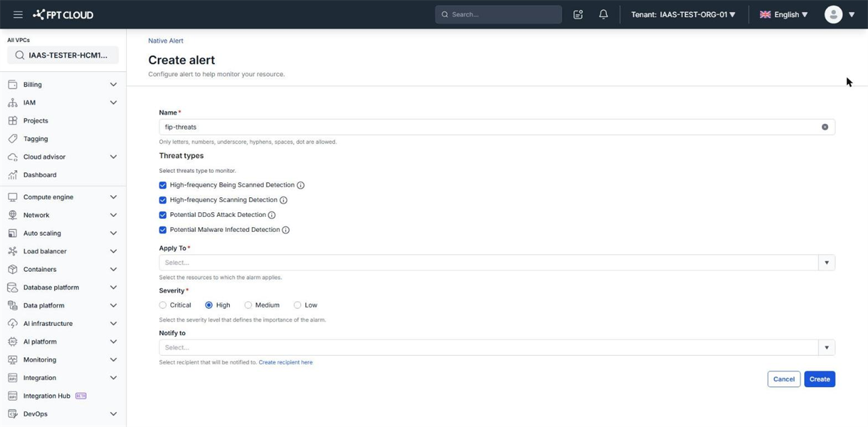
Task: Clear the Name field with the X icon
Action: (825, 127)
